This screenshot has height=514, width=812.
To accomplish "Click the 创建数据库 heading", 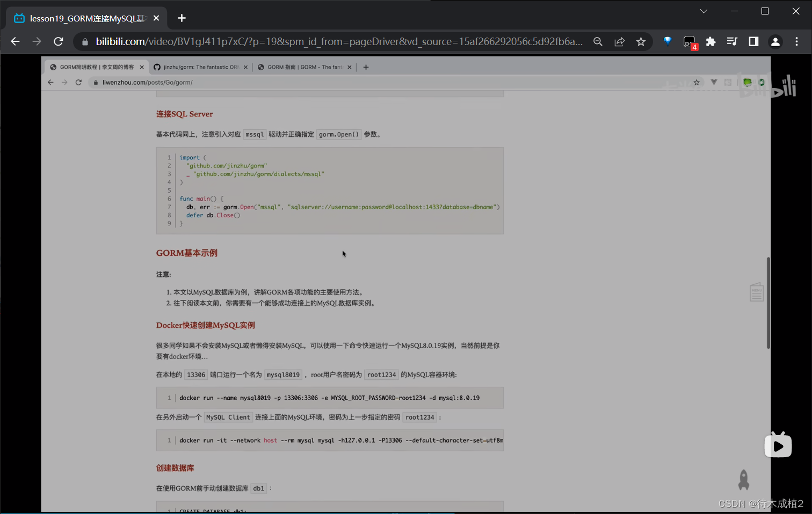I will pyautogui.click(x=175, y=468).
